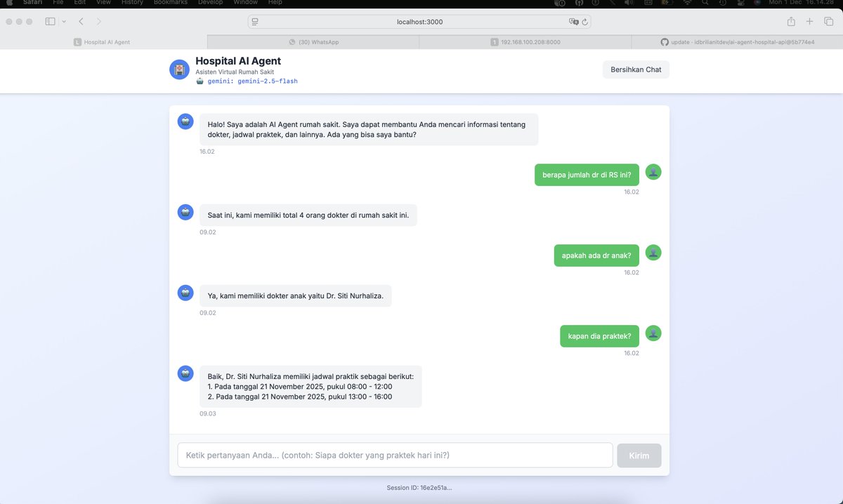Click the Hospital AI Agent logo icon

coord(180,69)
